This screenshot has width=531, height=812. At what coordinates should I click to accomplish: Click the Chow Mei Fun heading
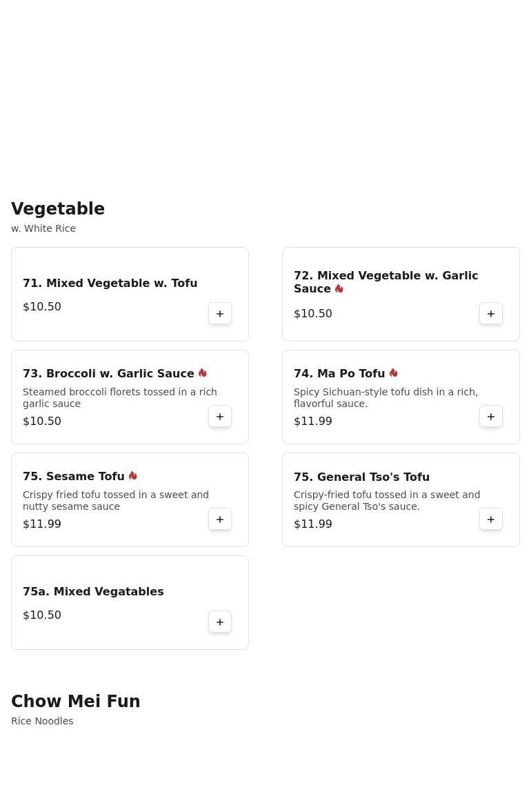point(76,702)
